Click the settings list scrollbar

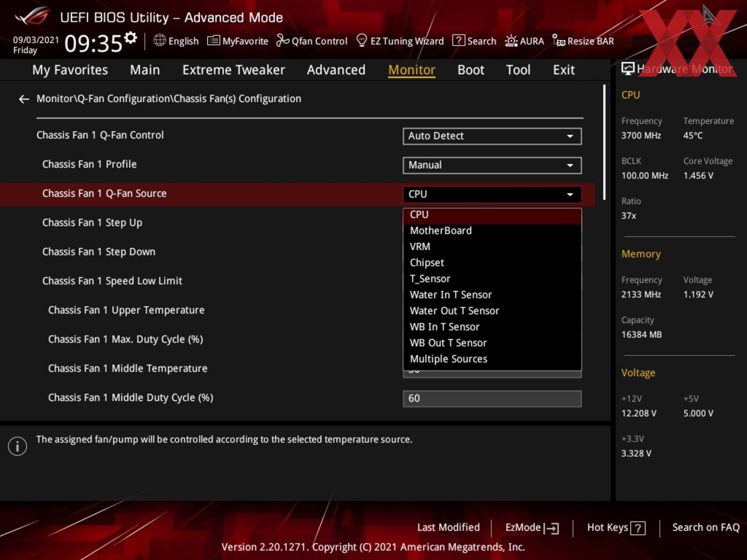pos(605,143)
